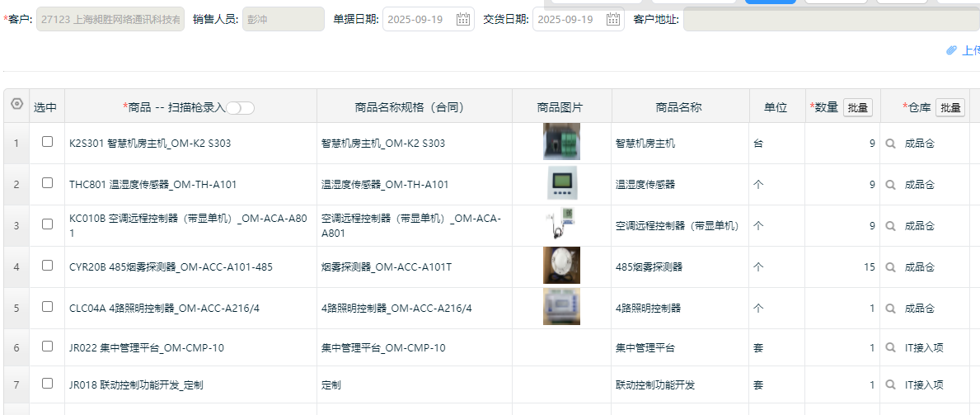
Task: Search warehouse icon in 4路照明控制器 row
Action: tap(891, 309)
